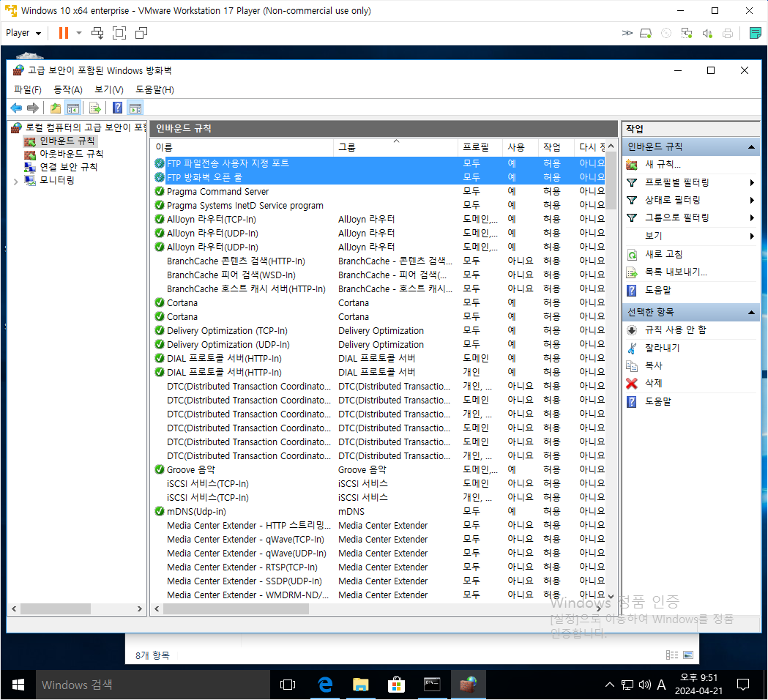Click the Windows 검색 taskbar search box
Screen dimensions: 768x700
pos(153,685)
